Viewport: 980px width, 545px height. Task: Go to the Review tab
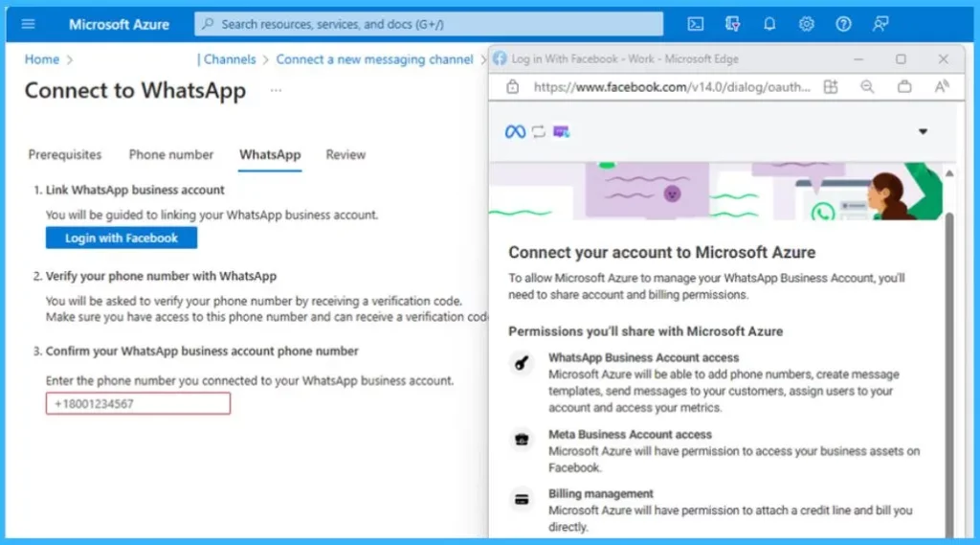[x=345, y=154]
